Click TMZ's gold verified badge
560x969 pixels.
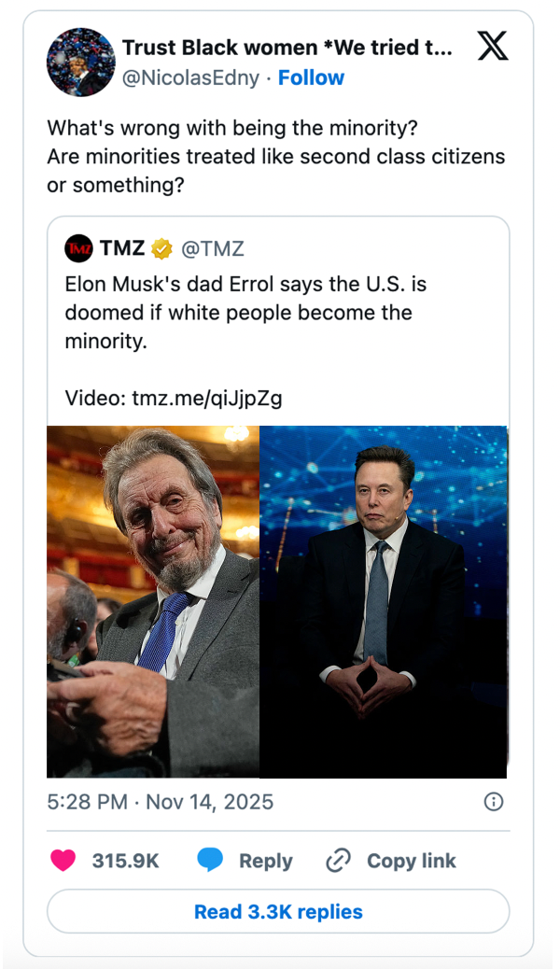(161, 248)
